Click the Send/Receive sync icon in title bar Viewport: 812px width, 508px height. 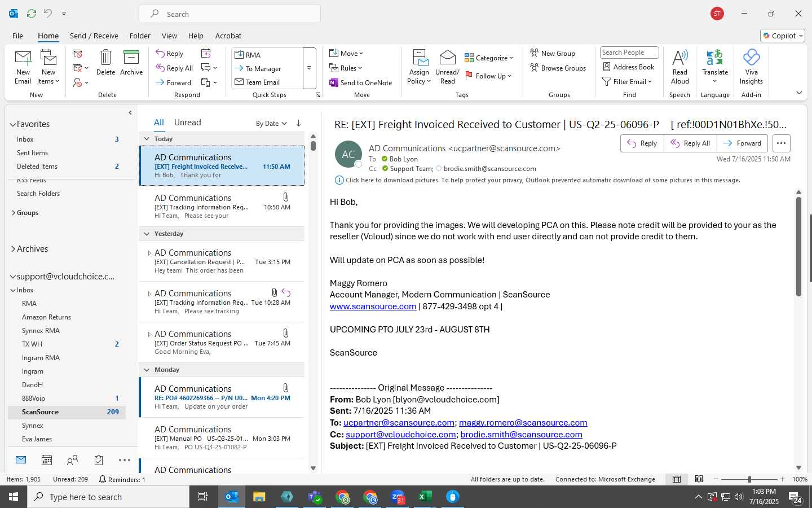(x=32, y=13)
